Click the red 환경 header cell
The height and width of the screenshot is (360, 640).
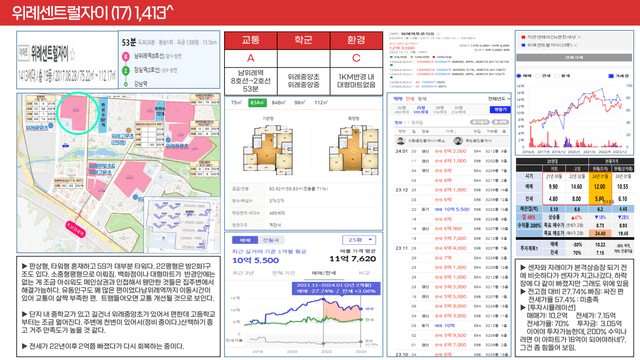click(x=356, y=40)
